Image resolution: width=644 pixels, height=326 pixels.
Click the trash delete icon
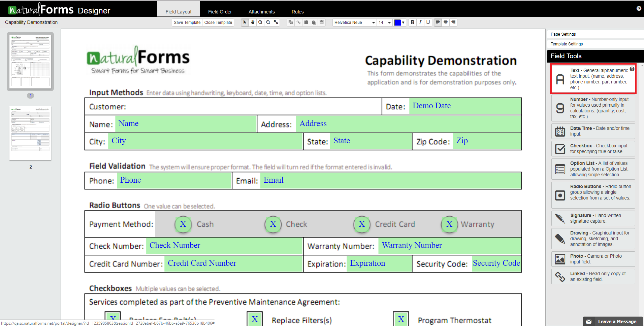tap(322, 23)
